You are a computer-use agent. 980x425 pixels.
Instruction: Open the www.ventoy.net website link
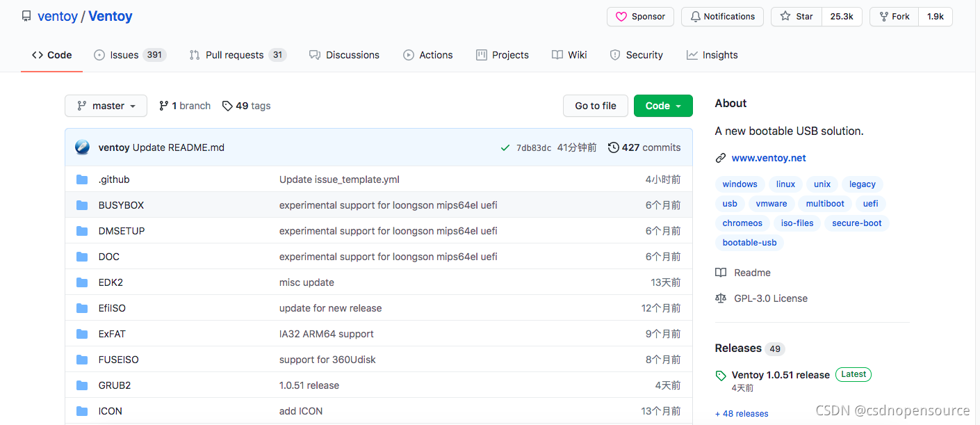[769, 158]
